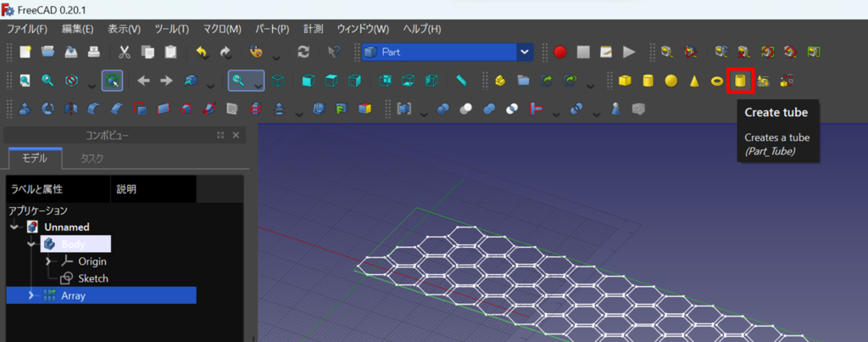The image size is (868, 342).
Task: Click the Refresh recompute icon
Action: [x=303, y=52]
